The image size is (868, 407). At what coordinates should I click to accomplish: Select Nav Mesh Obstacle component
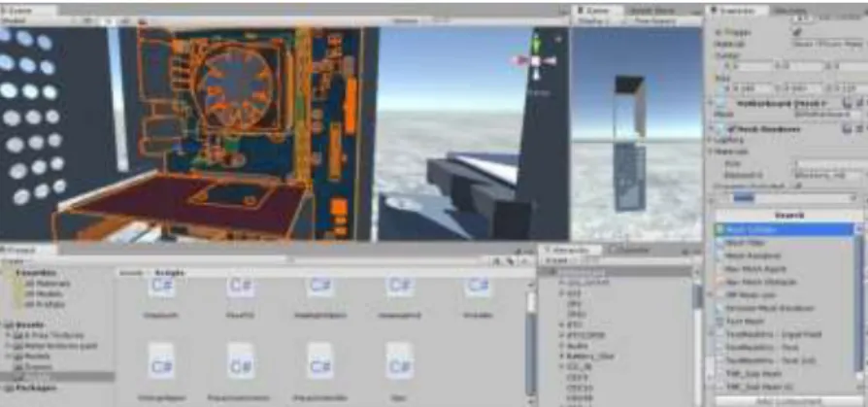tap(784, 282)
